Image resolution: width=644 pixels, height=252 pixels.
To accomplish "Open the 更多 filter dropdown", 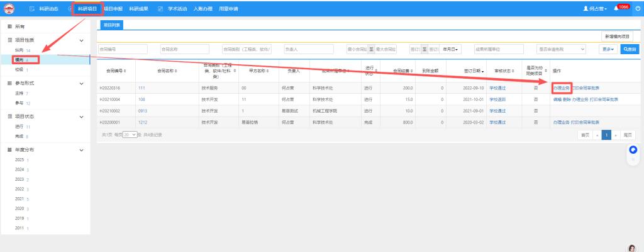I will 608,49.
